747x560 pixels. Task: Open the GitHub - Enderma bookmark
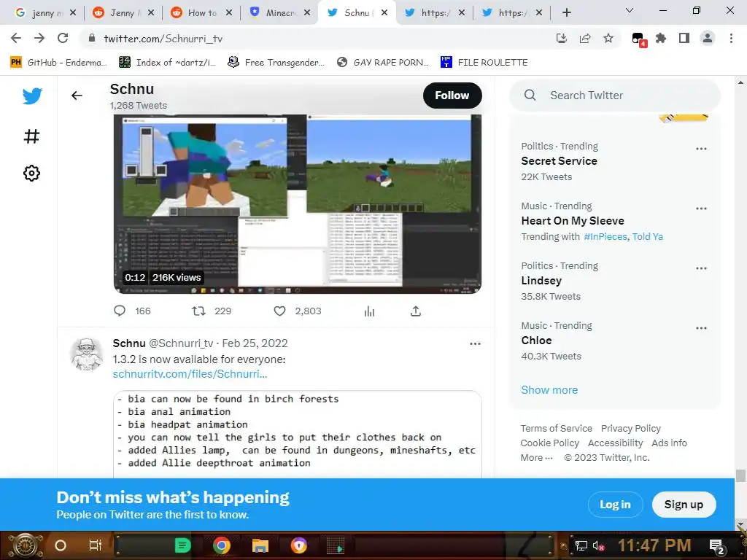(x=58, y=63)
